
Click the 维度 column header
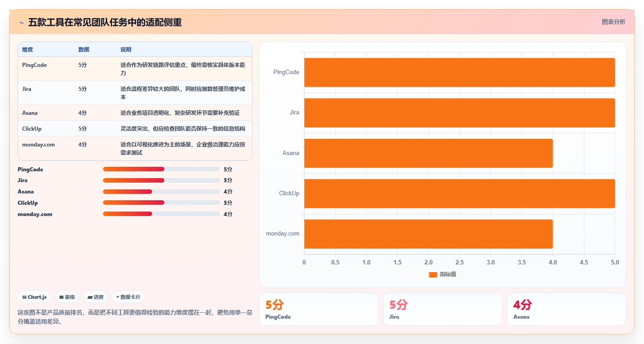coord(28,50)
